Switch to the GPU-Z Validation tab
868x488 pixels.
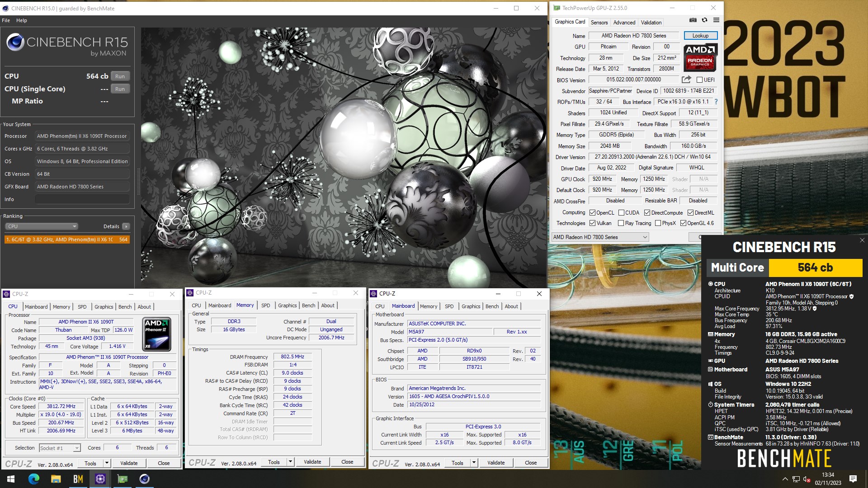click(x=651, y=22)
